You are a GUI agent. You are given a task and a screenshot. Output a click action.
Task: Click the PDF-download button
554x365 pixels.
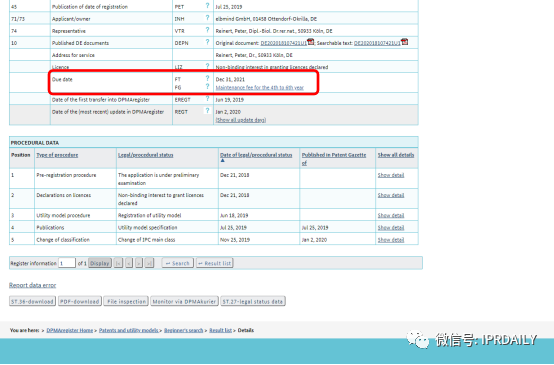point(80,301)
